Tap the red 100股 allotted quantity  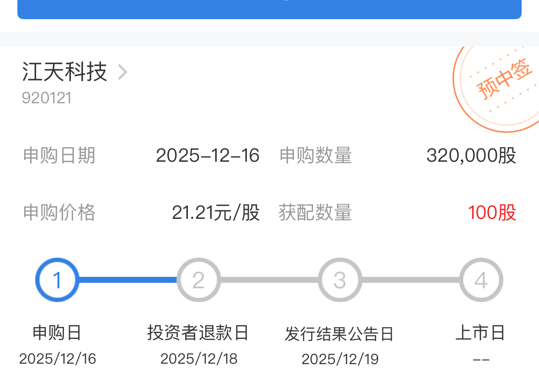(x=492, y=213)
